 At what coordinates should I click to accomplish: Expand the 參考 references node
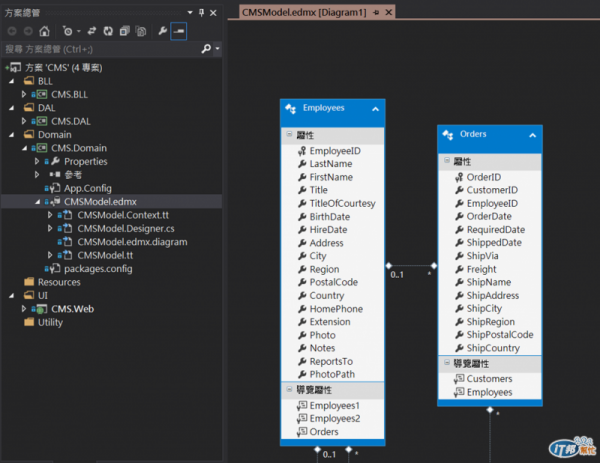tap(37, 174)
